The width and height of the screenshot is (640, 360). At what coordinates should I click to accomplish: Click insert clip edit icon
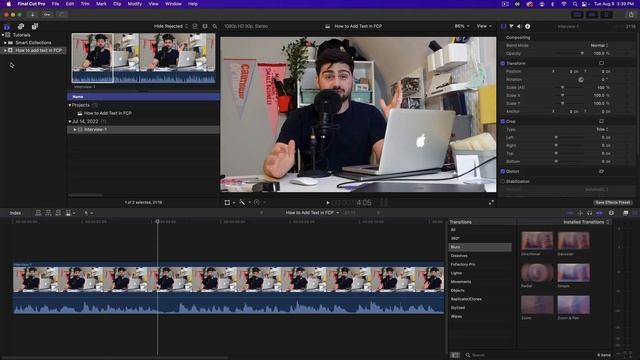coord(48,213)
